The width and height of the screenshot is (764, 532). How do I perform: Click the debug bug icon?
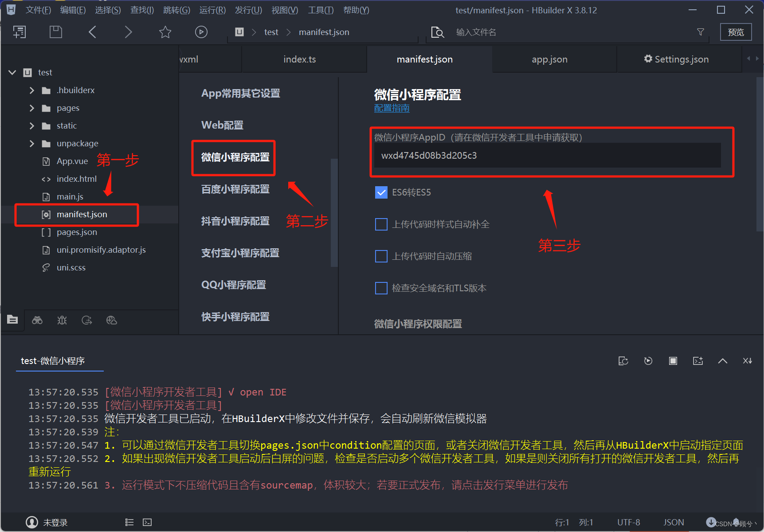[62, 320]
